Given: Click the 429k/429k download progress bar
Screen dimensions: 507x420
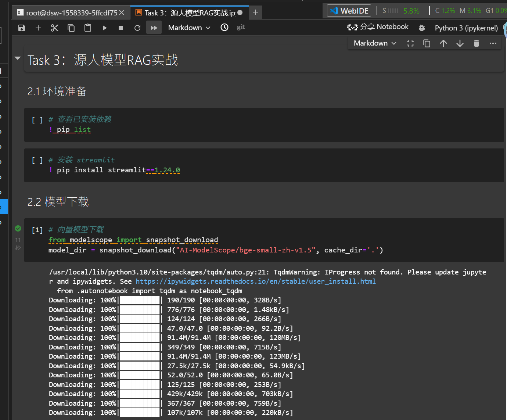Looking at the screenshot, I should pos(140,394).
